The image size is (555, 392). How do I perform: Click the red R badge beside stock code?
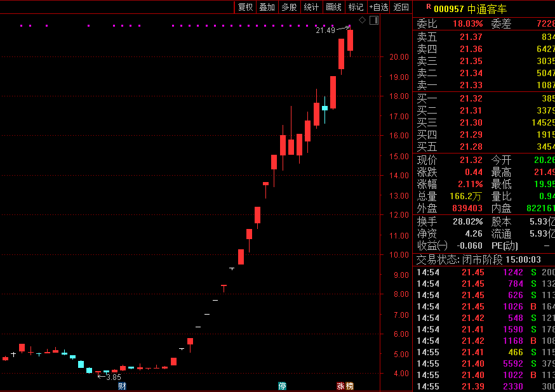point(429,7)
